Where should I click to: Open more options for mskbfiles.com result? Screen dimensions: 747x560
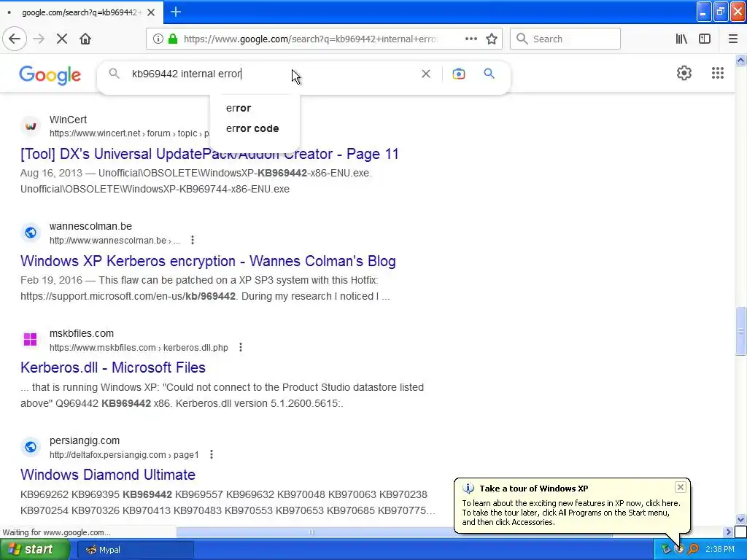pos(241,347)
